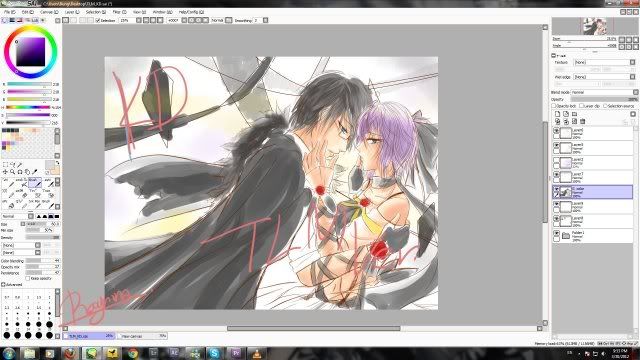Toggle the Selection checkbox in toolbar

coord(98,20)
